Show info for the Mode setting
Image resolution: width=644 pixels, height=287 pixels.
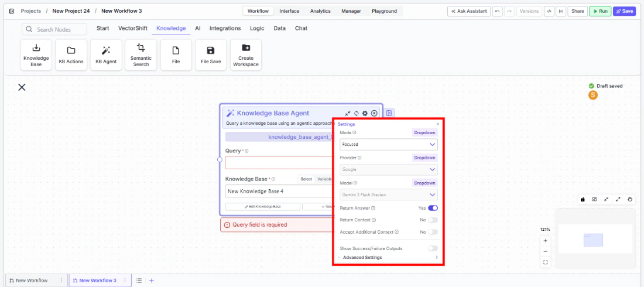[354, 133]
